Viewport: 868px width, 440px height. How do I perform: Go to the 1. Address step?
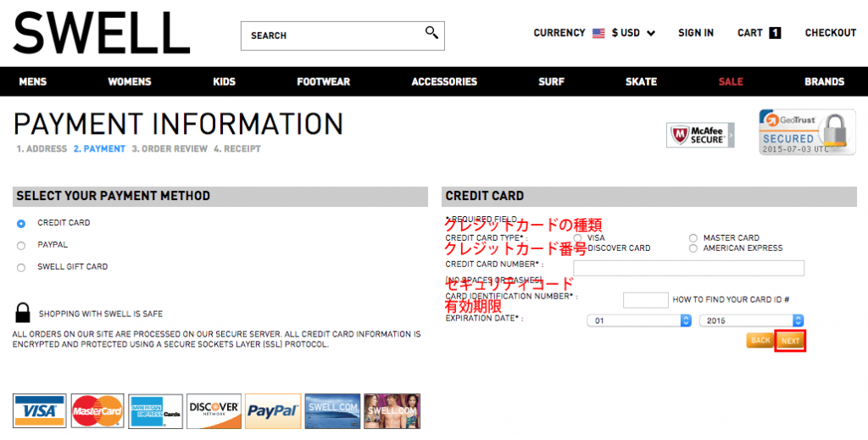(x=42, y=149)
